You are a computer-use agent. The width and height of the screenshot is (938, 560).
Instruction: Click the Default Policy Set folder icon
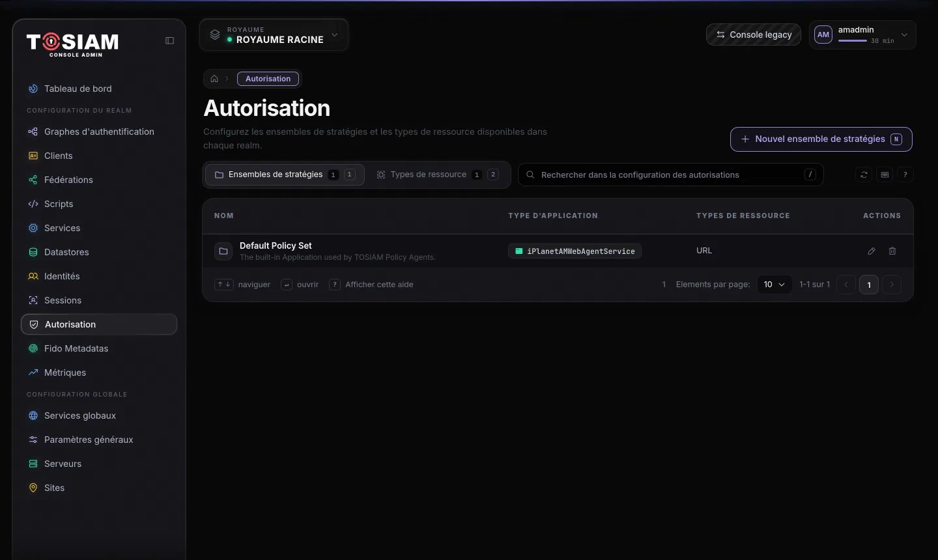[x=223, y=251]
